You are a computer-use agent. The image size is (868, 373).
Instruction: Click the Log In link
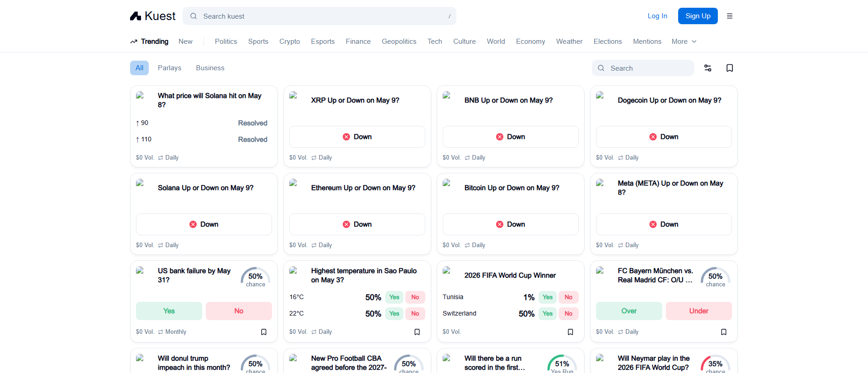(x=658, y=16)
